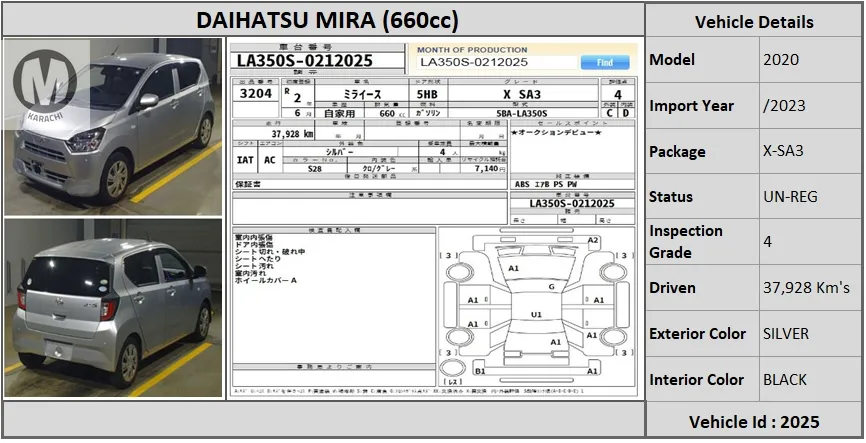Click the MONTH OF PRODUCTION label
The height and width of the screenshot is (443, 866).
pos(472,49)
